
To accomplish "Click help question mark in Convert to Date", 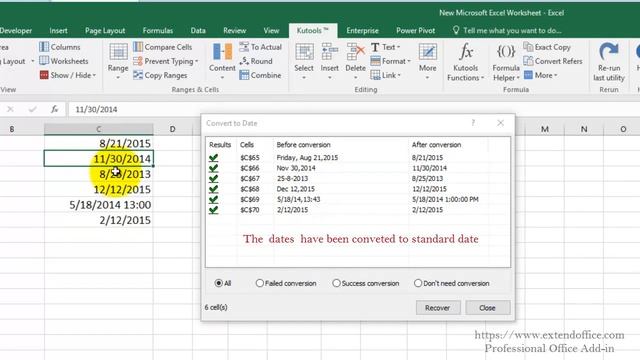I will click(x=473, y=123).
